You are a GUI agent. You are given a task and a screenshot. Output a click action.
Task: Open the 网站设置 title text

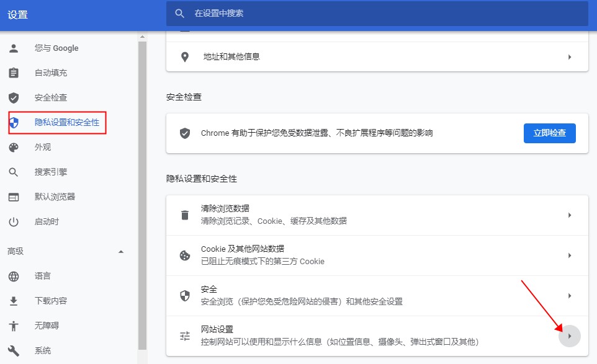(x=217, y=329)
